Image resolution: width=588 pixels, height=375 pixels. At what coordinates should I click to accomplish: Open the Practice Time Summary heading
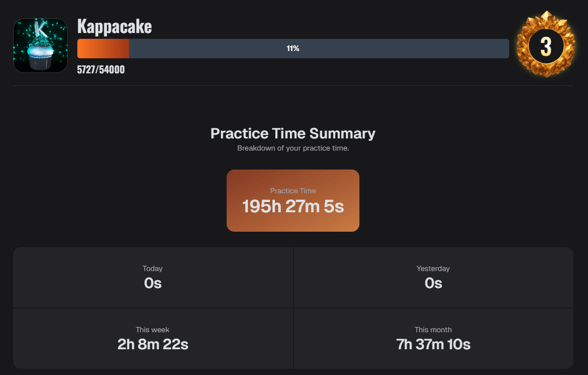tap(293, 133)
